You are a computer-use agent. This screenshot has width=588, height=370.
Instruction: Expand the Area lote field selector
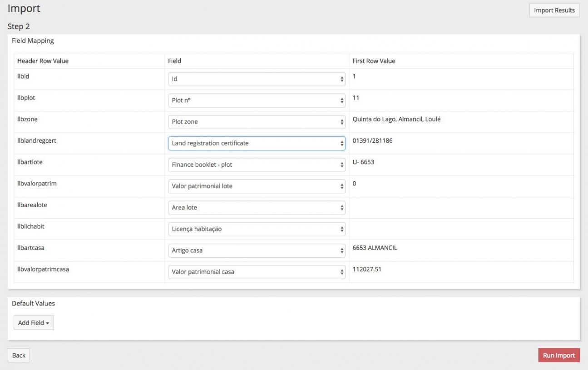pyautogui.click(x=257, y=207)
